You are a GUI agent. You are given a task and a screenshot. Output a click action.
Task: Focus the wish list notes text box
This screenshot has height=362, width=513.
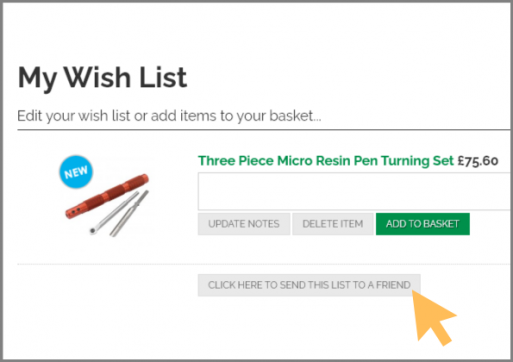point(354,191)
